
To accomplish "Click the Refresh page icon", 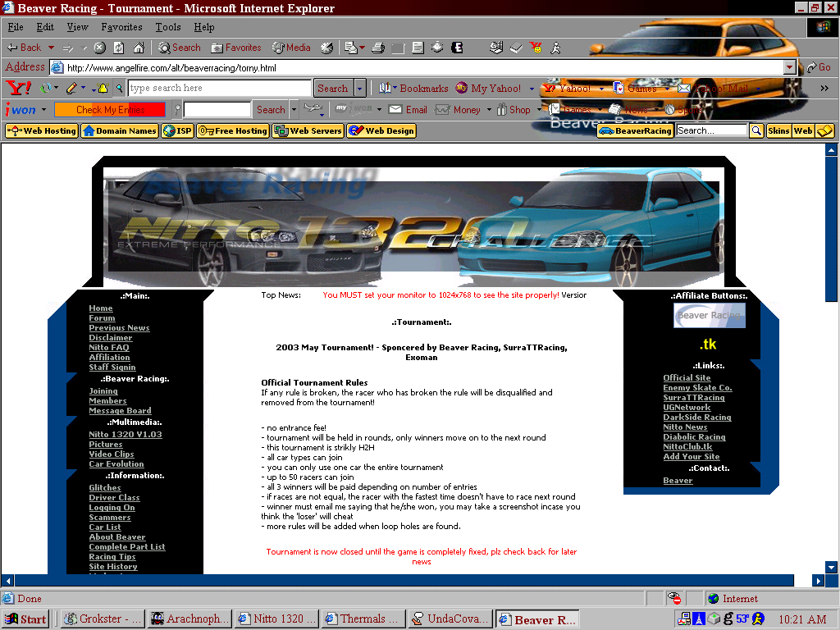I will [x=119, y=48].
